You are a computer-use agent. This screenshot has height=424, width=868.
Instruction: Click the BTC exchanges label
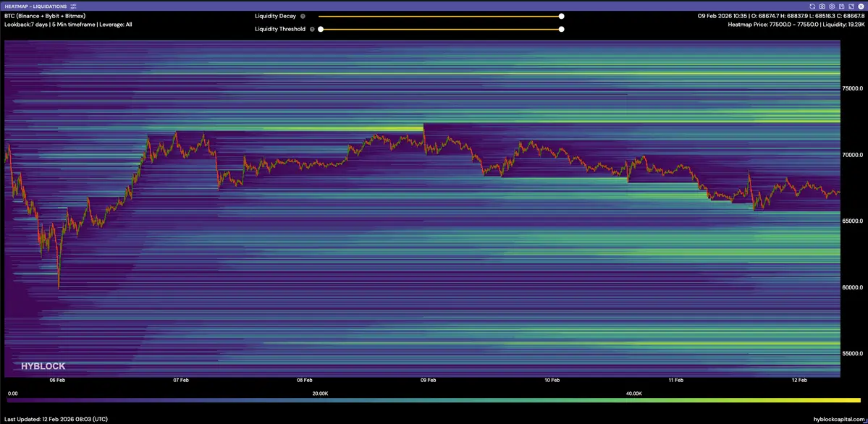45,15
